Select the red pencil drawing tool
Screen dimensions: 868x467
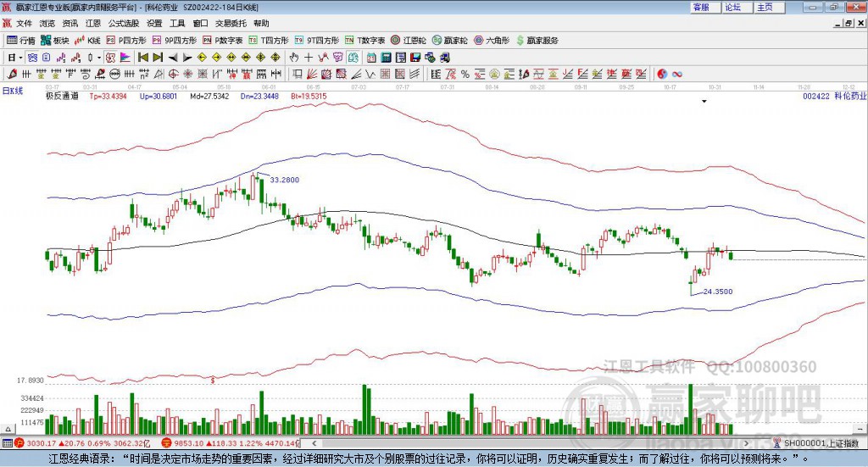tap(12, 74)
